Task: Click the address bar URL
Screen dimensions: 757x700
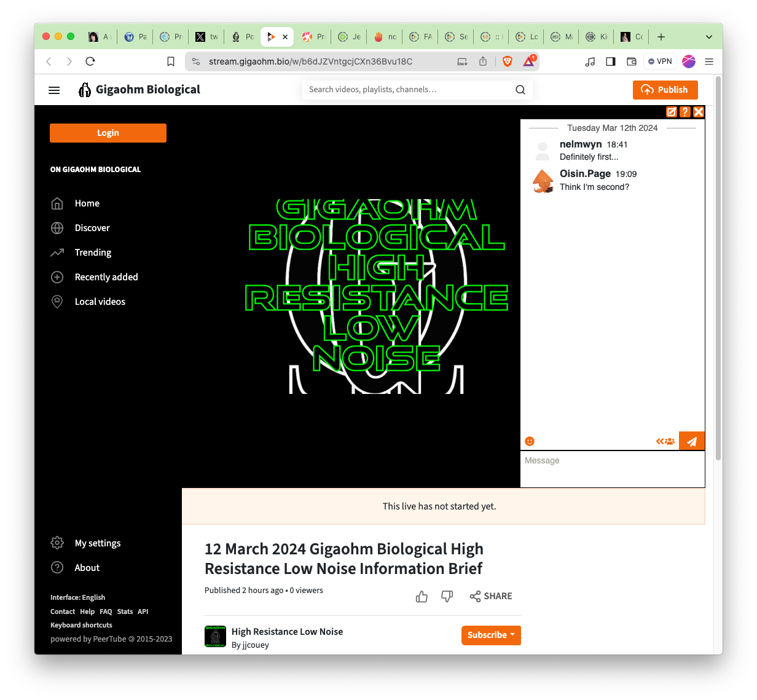Action: [310, 61]
